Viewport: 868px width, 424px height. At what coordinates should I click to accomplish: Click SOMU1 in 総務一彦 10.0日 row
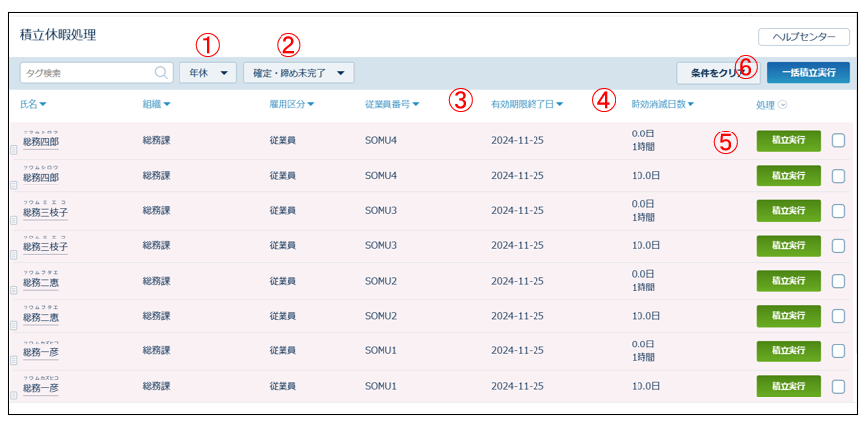click(x=381, y=386)
